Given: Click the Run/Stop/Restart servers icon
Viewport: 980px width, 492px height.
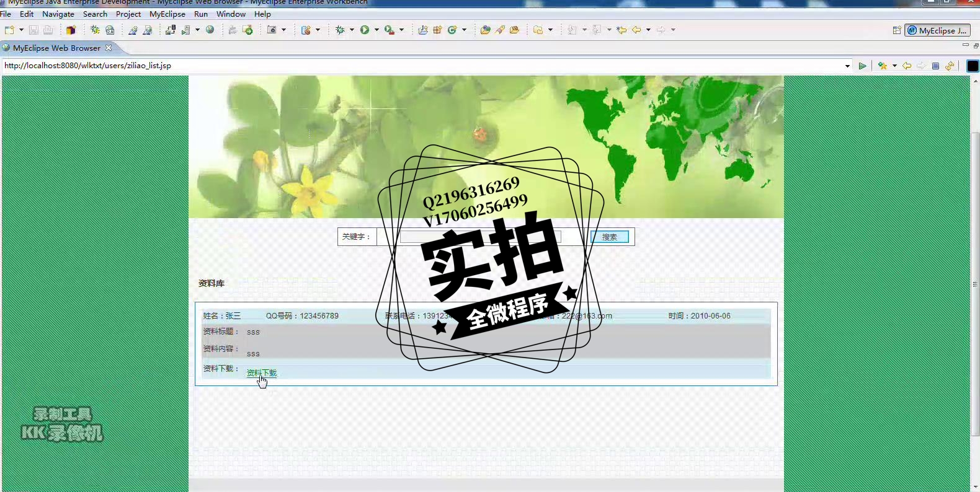Looking at the screenshot, I should tap(186, 30).
